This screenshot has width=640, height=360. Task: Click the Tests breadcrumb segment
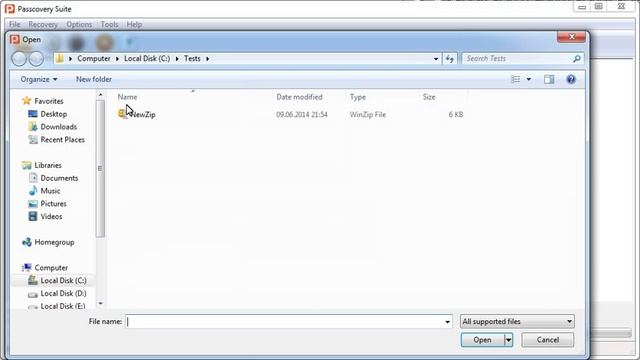tap(192, 59)
